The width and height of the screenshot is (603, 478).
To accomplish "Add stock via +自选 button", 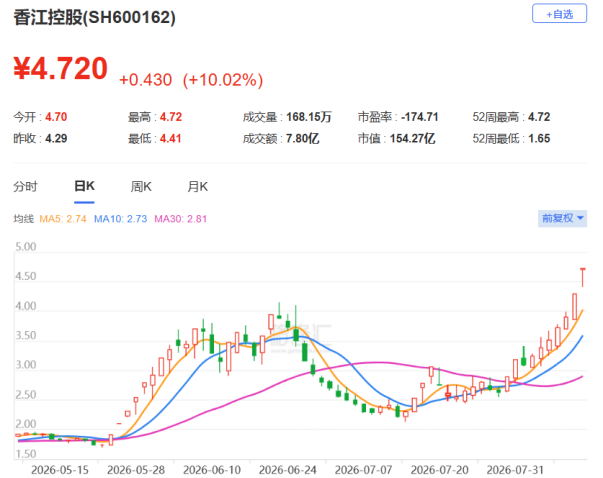I will (x=559, y=14).
